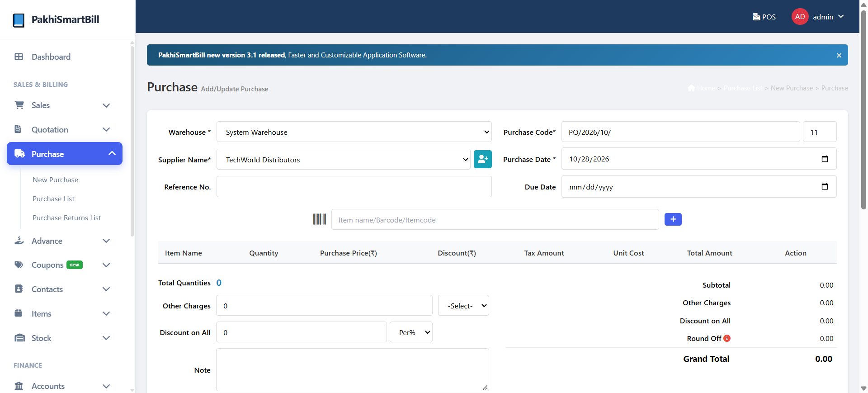
Task: Open the Discount type Per% dropdown
Action: pyautogui.click(x=411, y=332)
